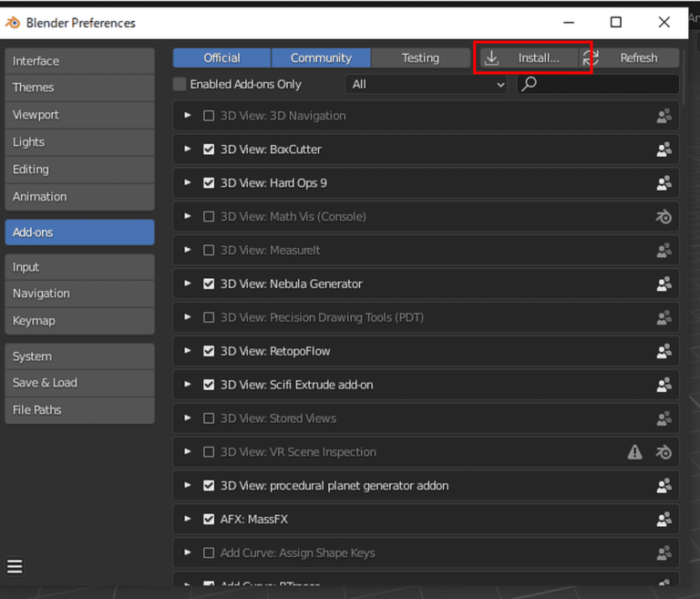Click community icon on Nebula Generator row
Image resolution: width=700 pixels, height=599 pixels.
pyautogui.click(x=664, y=284)
